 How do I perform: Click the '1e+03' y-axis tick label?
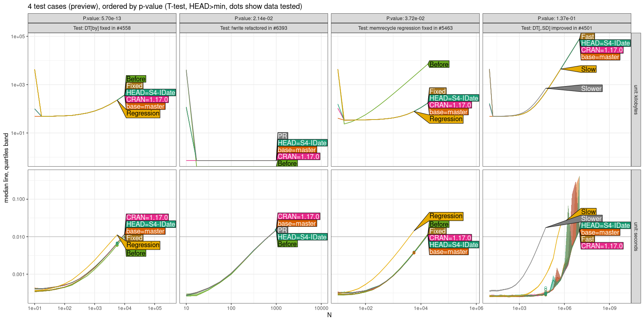(18, 85)
